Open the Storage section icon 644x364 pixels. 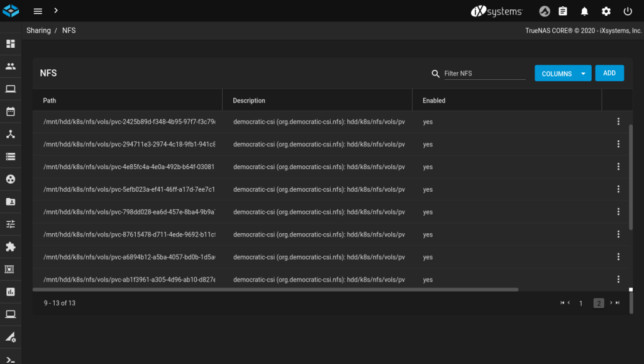click(11, 157)
